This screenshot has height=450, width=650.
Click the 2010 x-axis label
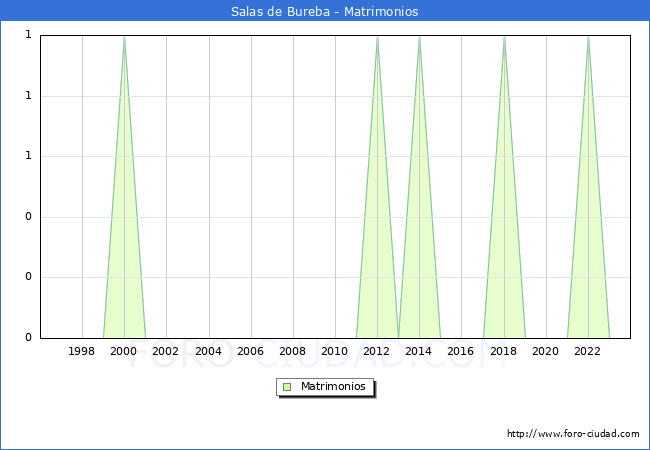coord(335,351)
